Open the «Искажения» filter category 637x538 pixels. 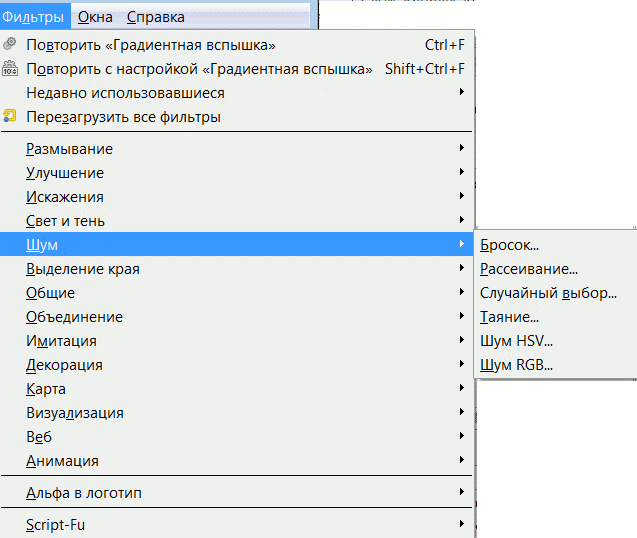(65, 197)
